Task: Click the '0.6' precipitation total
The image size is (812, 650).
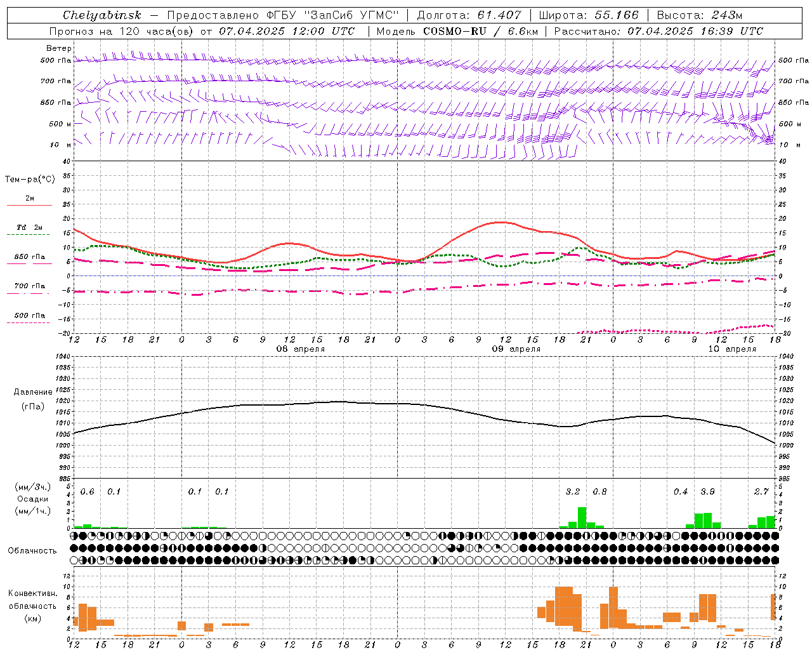Action: tap(88, 492)
